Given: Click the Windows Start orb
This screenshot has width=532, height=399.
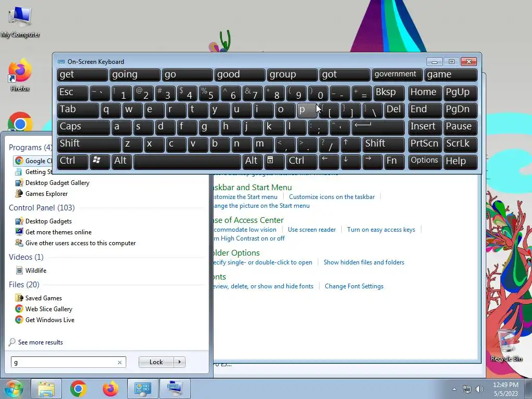Looking at the screenshot, I should point(13,389).
